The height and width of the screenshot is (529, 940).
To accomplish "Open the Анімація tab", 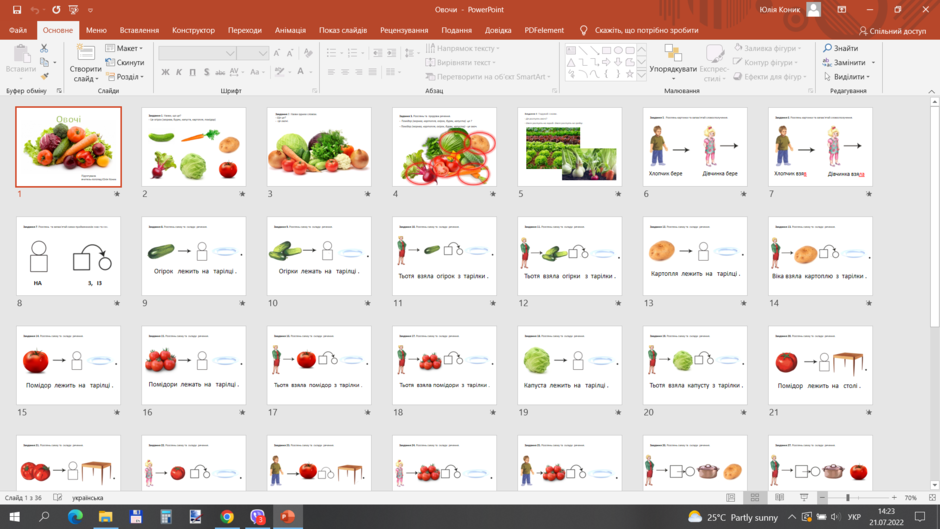I will click(290, 30).
